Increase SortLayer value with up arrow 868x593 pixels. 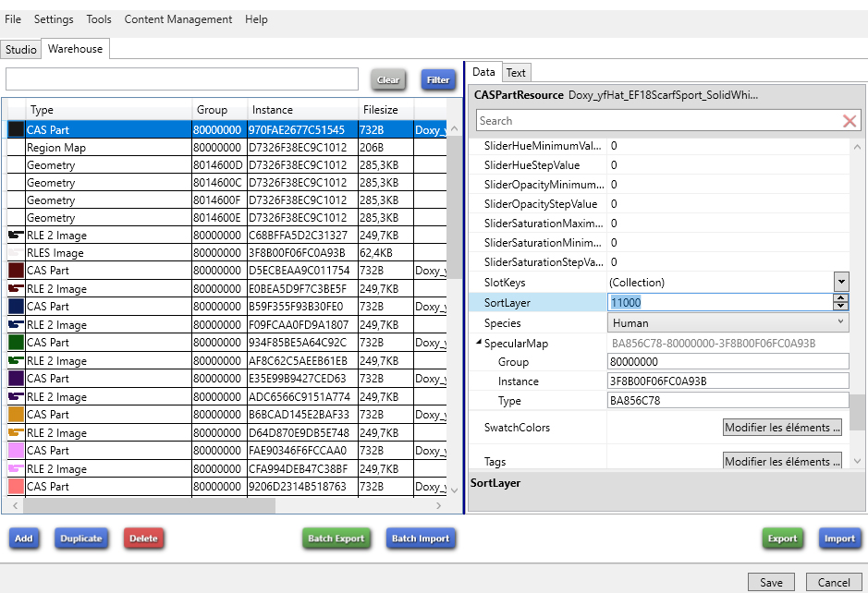click(841, 297)
